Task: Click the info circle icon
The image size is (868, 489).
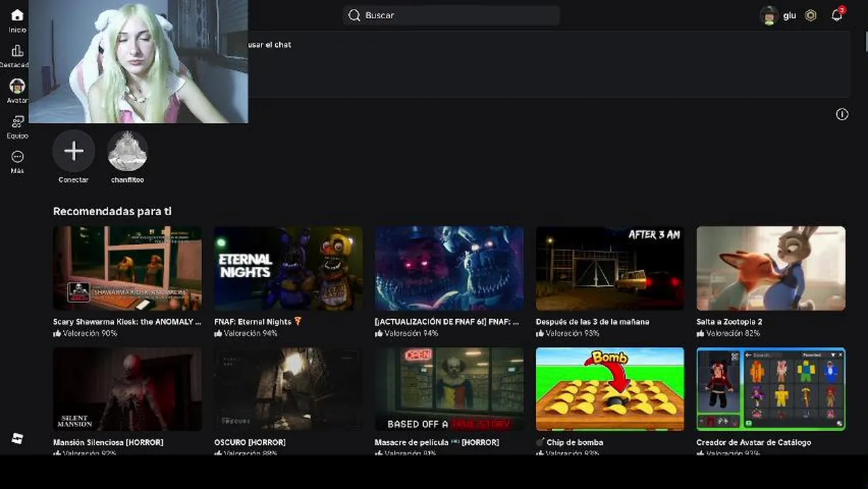Action: pos(842,114)
